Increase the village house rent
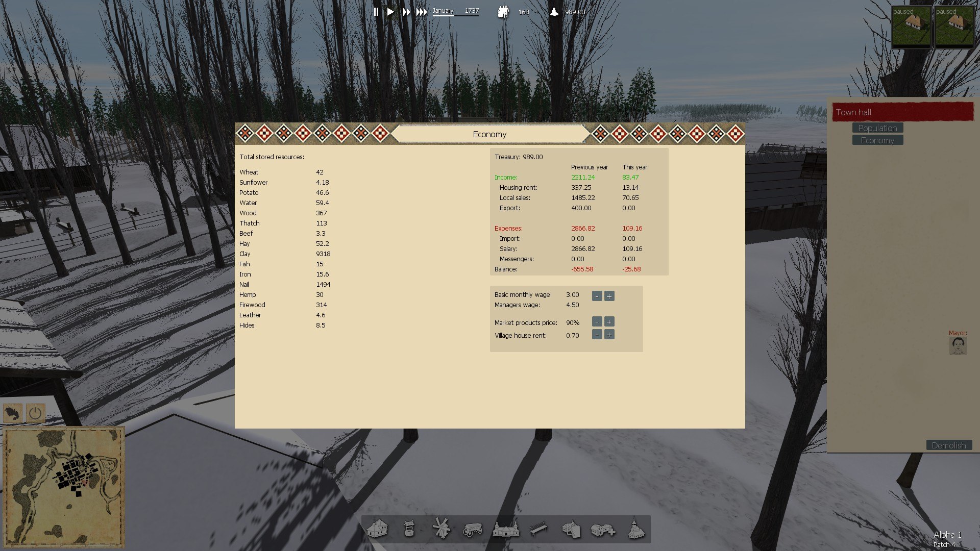This screenshot has width=980, height=551. (x=609, y=334)
